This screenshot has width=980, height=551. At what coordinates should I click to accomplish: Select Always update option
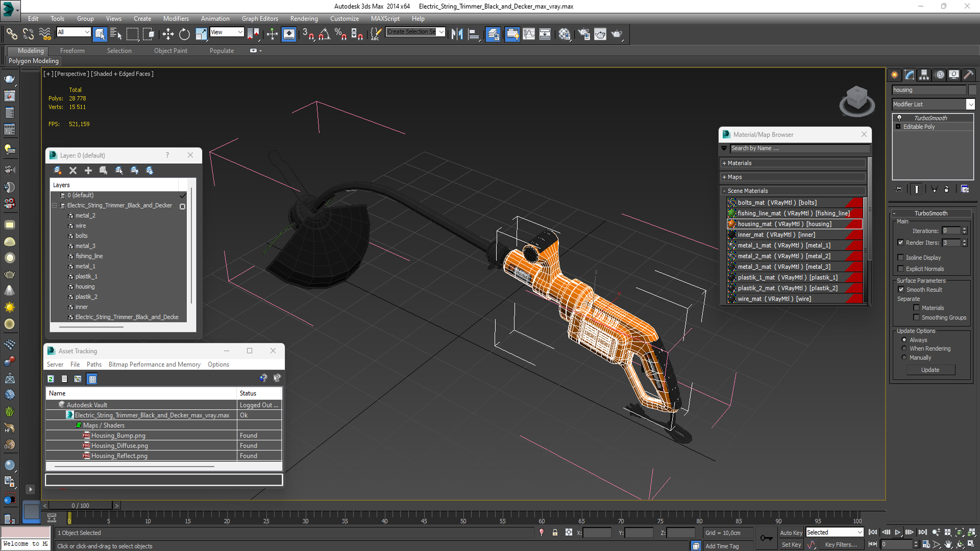tap(904, 340)
